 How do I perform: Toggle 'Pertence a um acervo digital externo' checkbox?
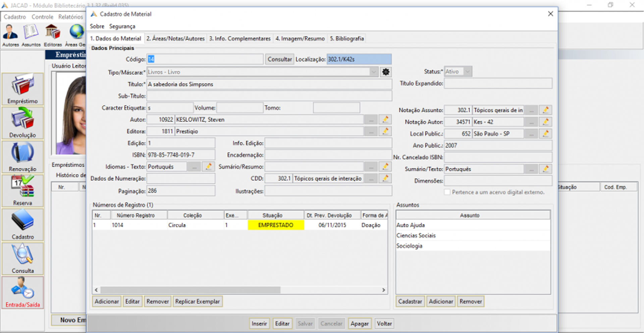pyautogui.click(x=447, y=192)
